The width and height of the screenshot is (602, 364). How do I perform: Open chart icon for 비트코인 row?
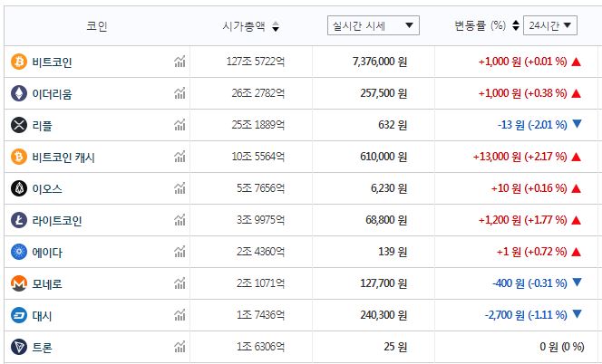tap(180, 62)
